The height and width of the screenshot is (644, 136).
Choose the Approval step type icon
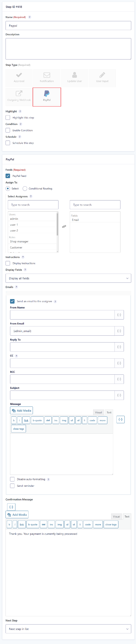click(19, 75)
